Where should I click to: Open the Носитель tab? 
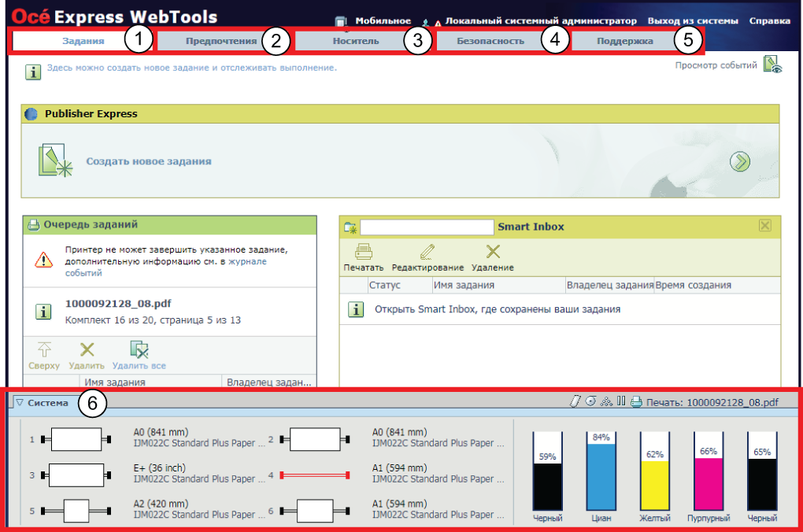[x=355, y=41]
